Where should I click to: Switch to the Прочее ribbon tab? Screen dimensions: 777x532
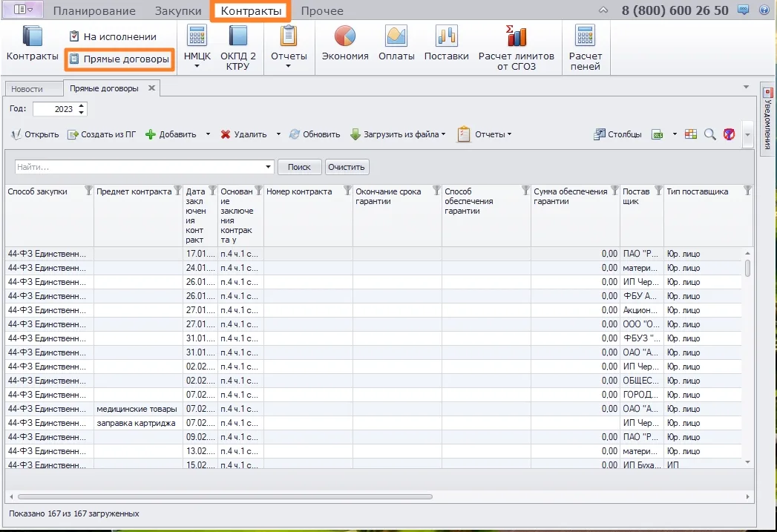322,11
